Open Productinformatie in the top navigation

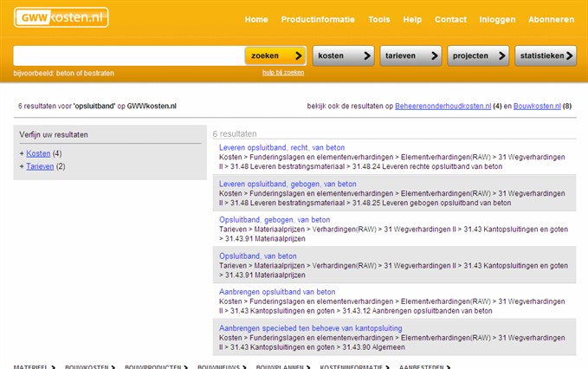(318, 20)
